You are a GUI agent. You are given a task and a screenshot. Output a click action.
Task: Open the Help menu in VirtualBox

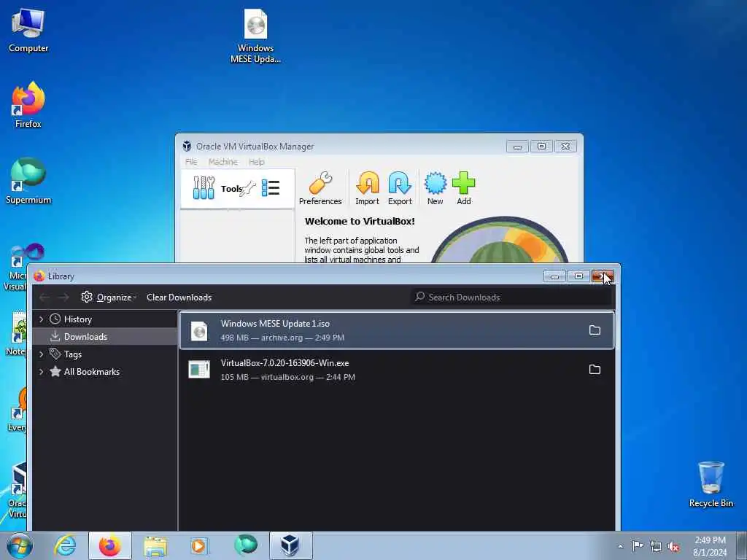[256, 162]
